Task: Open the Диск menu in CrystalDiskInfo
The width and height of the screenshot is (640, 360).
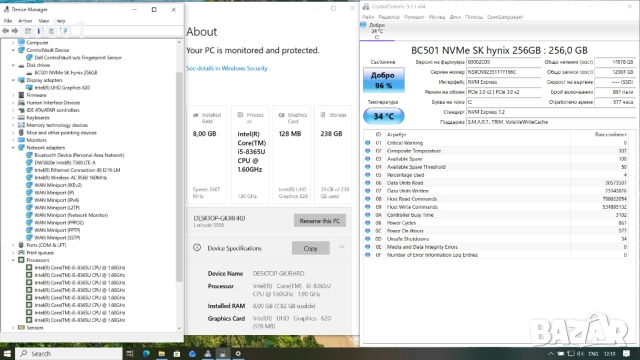Action: click(455, 17)
